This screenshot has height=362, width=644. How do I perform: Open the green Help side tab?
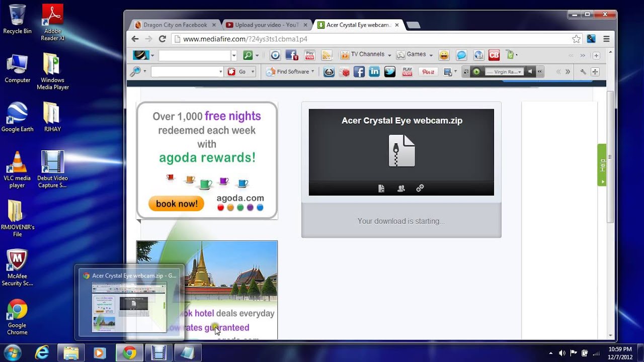point(602,165)
